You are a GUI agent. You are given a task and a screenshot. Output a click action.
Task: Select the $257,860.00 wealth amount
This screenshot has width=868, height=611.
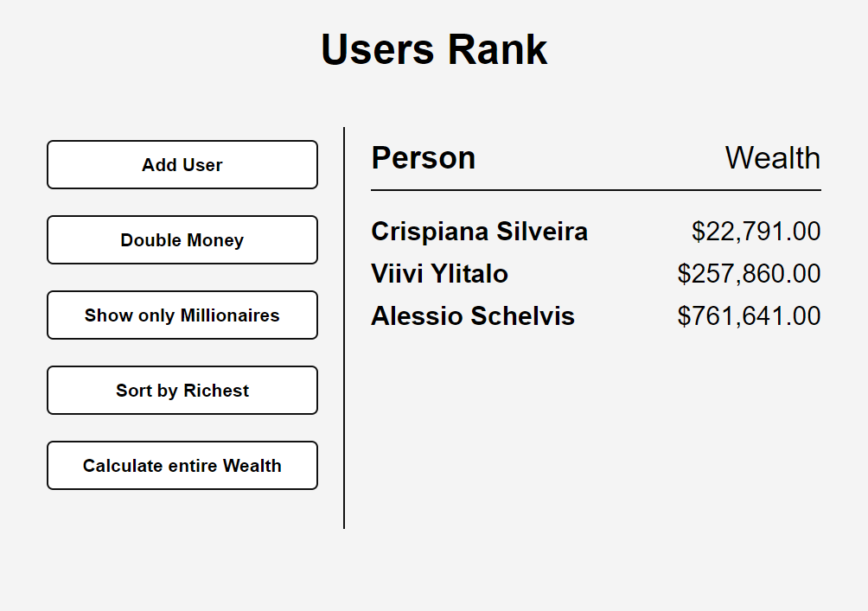(x=749, y=274)
